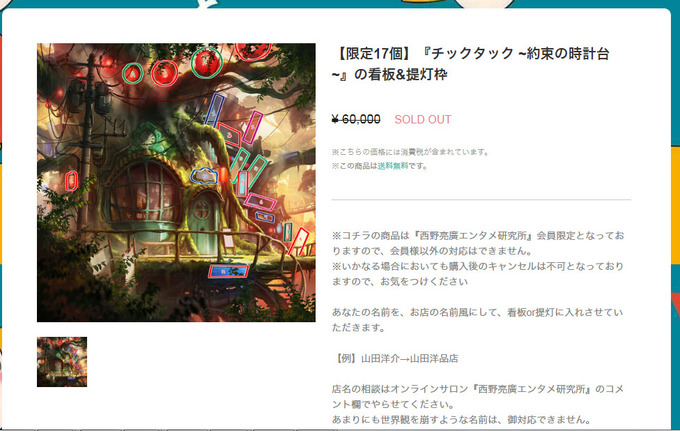This screenshot has width=680, height=431.
Task: Click the product title チックタック 約束の時計台
Action: click(471, 64)
